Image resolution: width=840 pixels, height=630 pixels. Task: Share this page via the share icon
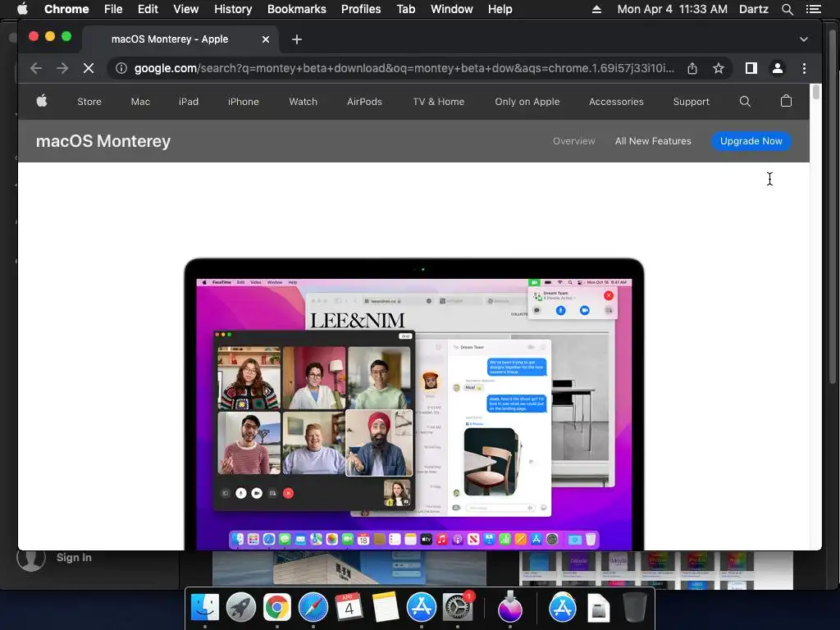(692, 68)
